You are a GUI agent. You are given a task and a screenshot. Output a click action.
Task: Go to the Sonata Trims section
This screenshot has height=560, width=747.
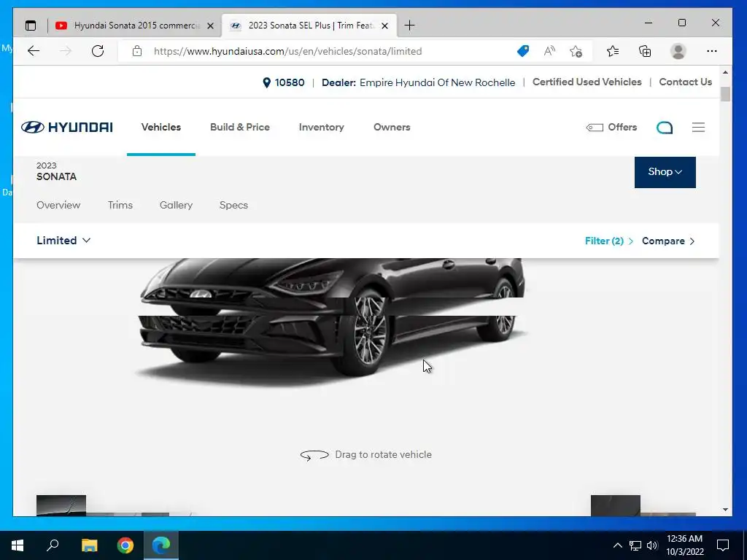click(120, 205)
